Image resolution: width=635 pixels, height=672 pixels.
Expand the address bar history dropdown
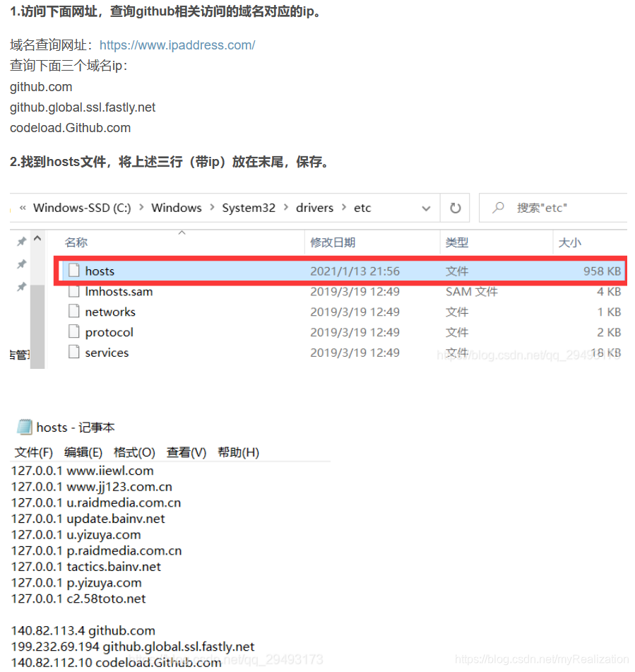tap(426, 208)
